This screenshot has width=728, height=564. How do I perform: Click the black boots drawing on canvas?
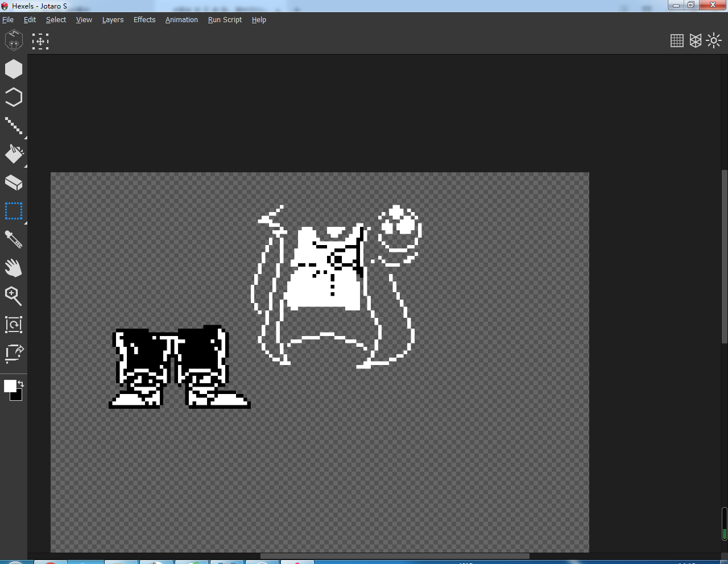[x=179, y=367]
